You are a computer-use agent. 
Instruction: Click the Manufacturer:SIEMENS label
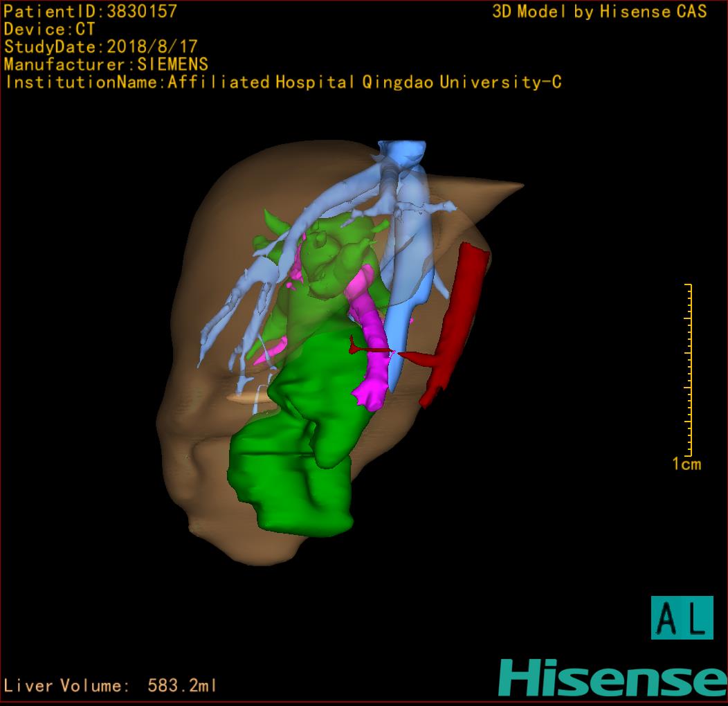point(106,64)
